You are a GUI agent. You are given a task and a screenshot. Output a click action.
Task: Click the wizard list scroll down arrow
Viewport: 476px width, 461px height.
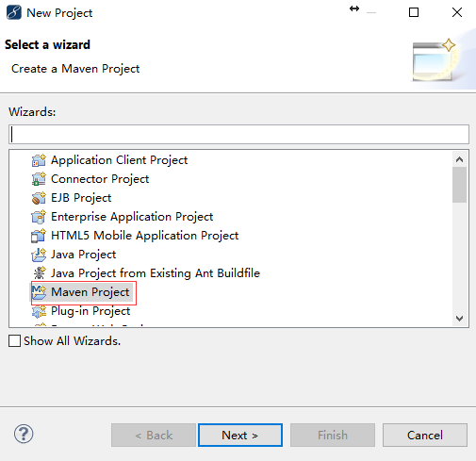(x=459, y=319)
